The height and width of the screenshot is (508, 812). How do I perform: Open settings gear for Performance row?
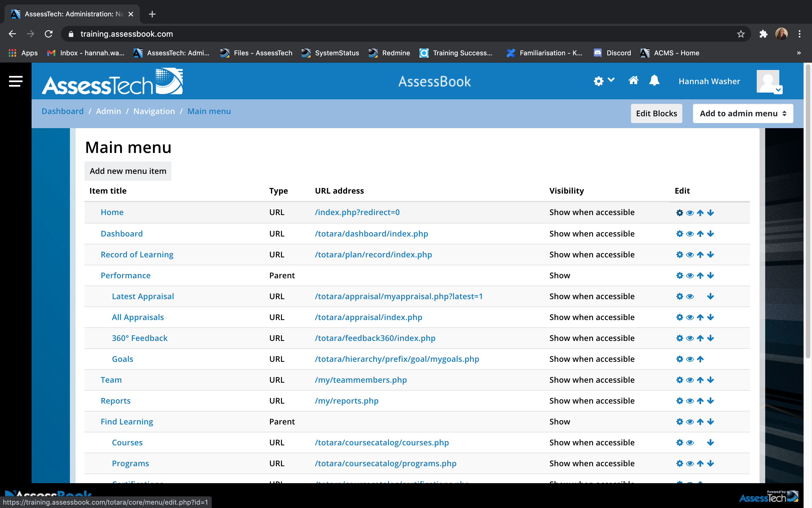tap(679, 275)
